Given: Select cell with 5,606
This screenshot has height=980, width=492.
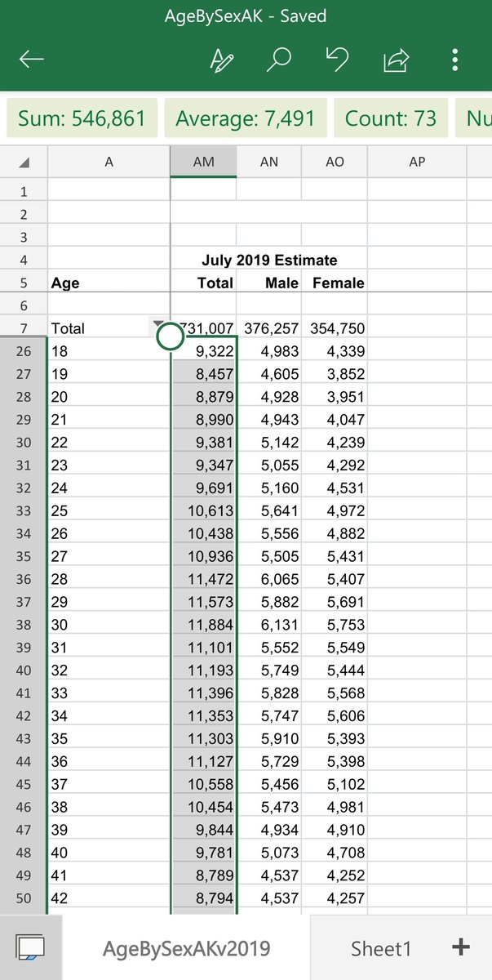Looking at the screenshot, I should tap(335, 716).
